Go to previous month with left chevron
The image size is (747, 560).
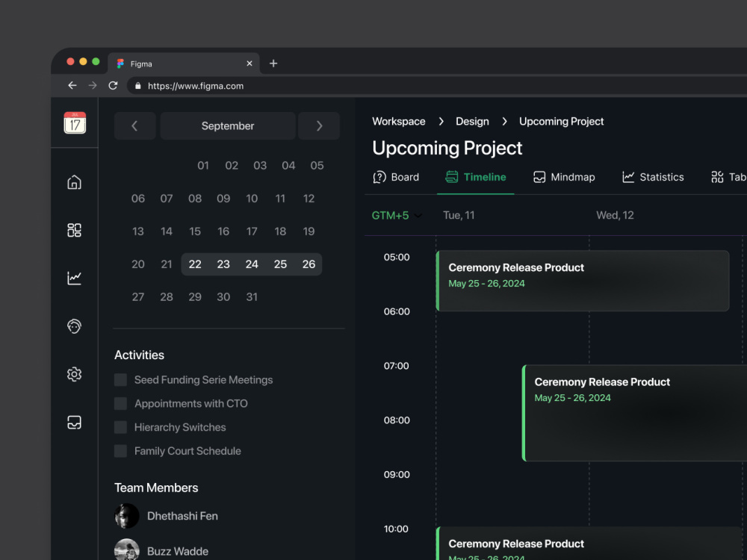pyautogui.click(x=134, y=125)
